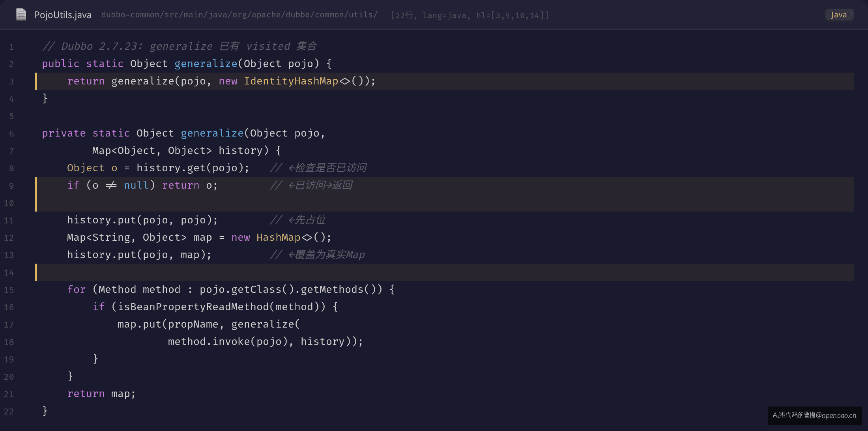
Task: Click line number 14 in gutter
Action: tap(9, 273)
